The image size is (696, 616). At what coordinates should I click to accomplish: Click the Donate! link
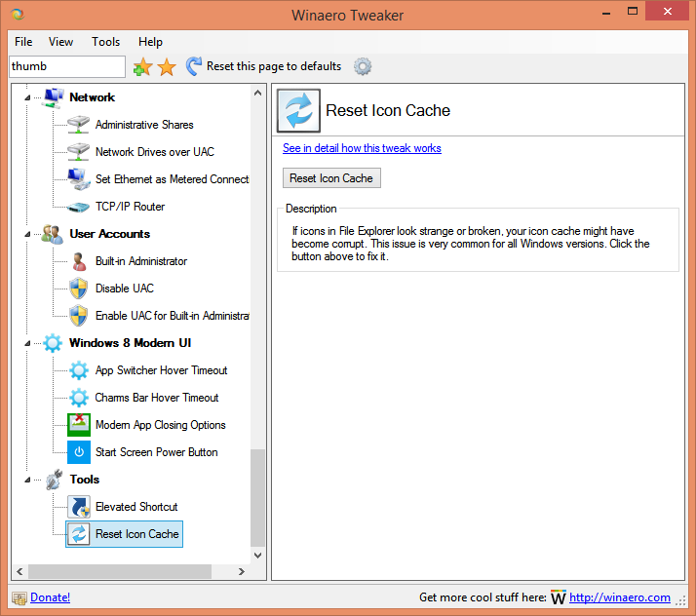point(50,597)
